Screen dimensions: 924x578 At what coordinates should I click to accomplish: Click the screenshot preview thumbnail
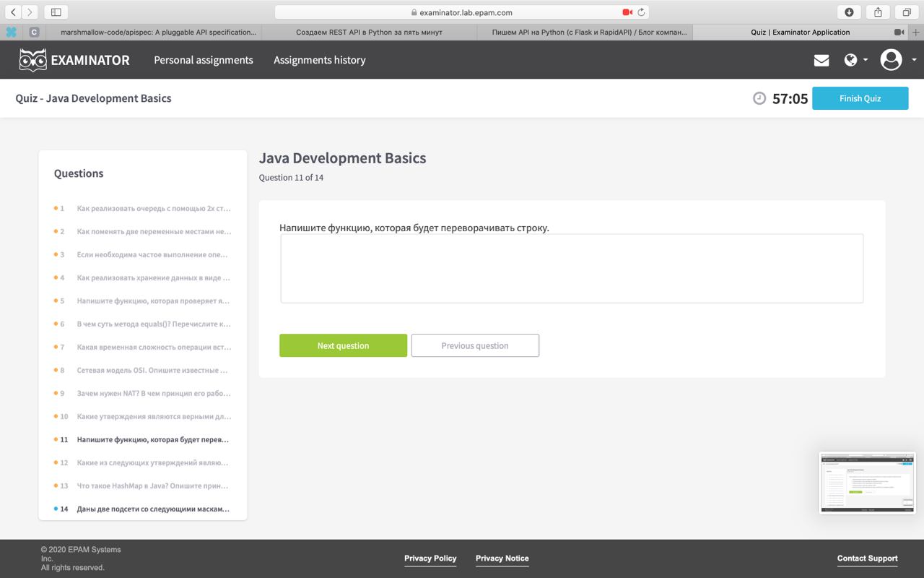click(867, 483)
